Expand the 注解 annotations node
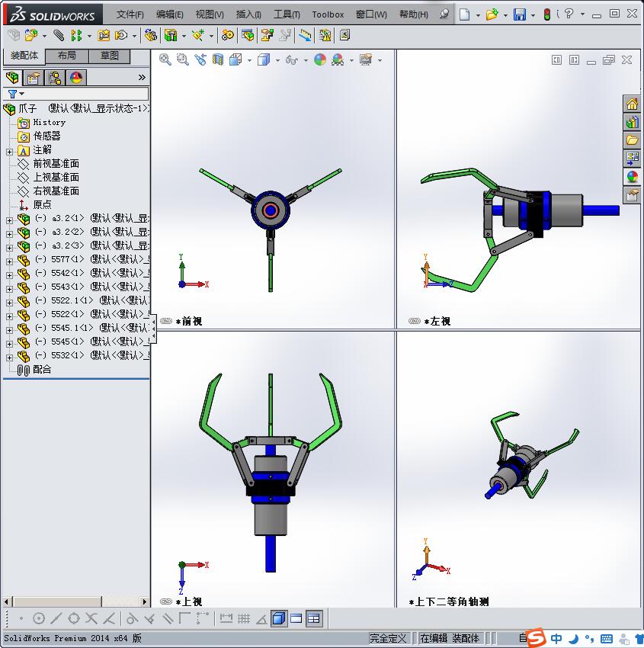 [x=9, y=152]
